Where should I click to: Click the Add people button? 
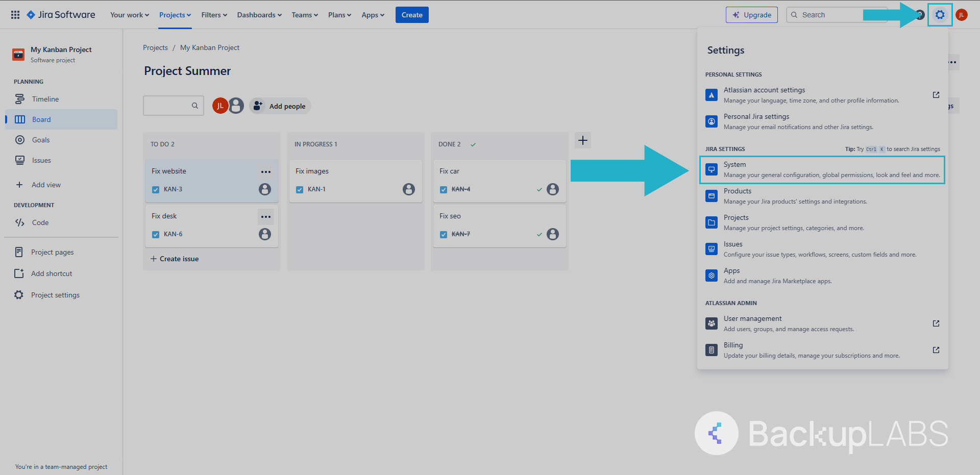(280, 106)
